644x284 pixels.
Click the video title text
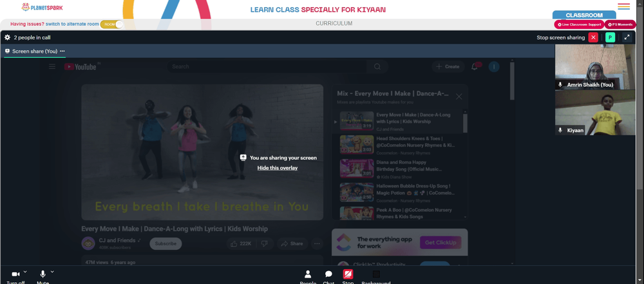click(x=175, y=229)
